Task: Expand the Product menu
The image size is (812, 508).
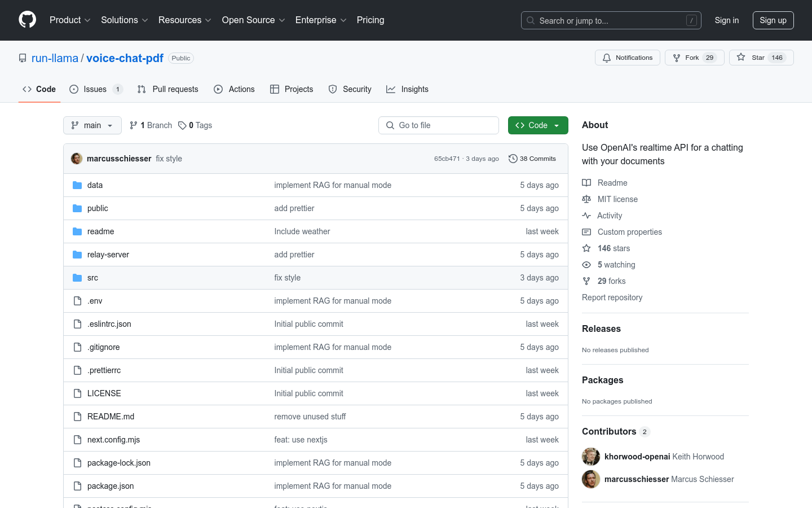Action: tap(70, 20)
